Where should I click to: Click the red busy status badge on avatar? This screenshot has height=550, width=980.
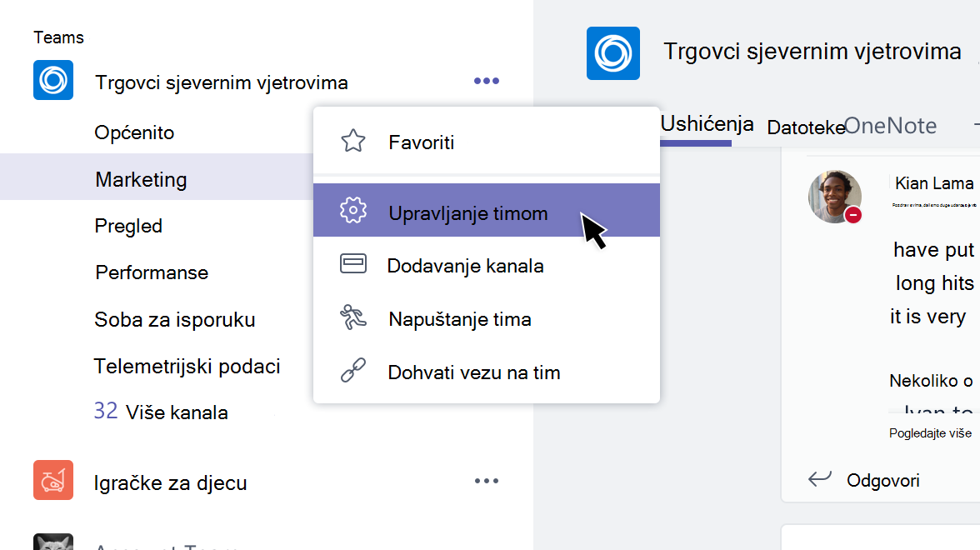point(853,215)
